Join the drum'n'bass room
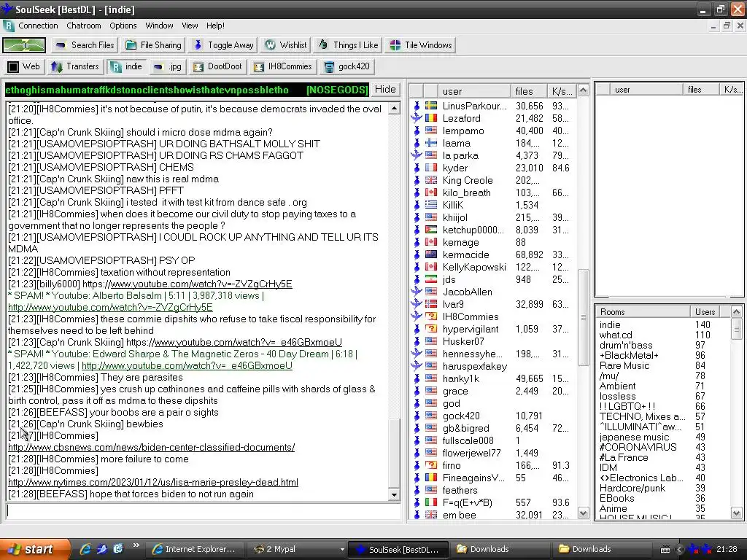Viewport: 747px width, 560px height. 625,345
